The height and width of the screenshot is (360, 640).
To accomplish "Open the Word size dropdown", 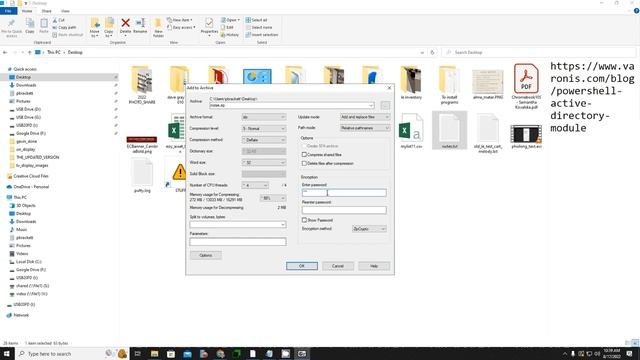I will coord(264,163).
